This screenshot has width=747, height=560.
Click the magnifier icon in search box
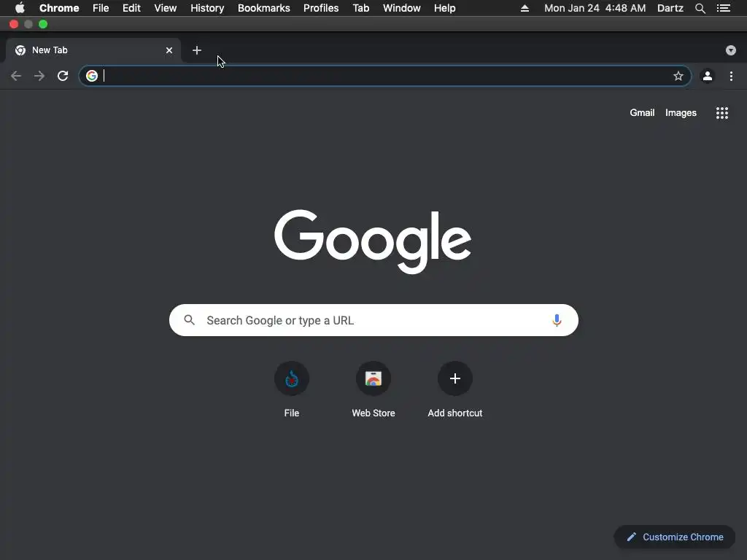[189, 320]
